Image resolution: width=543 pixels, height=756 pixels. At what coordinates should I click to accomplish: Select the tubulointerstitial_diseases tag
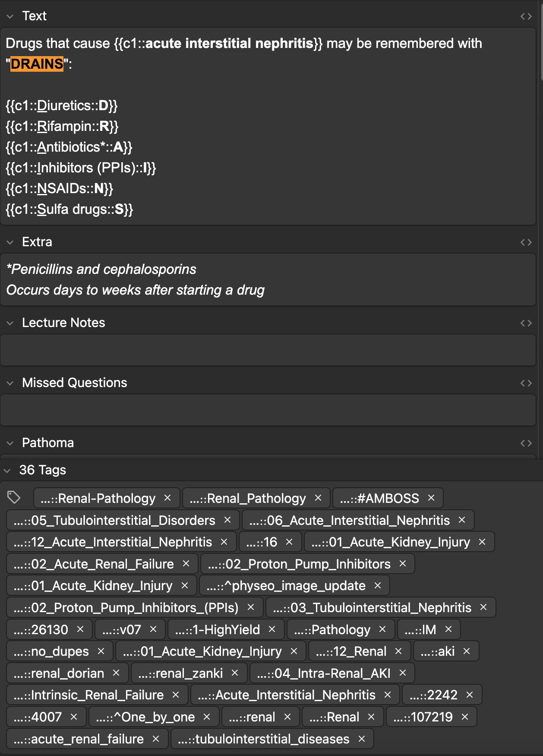(263, 739)
